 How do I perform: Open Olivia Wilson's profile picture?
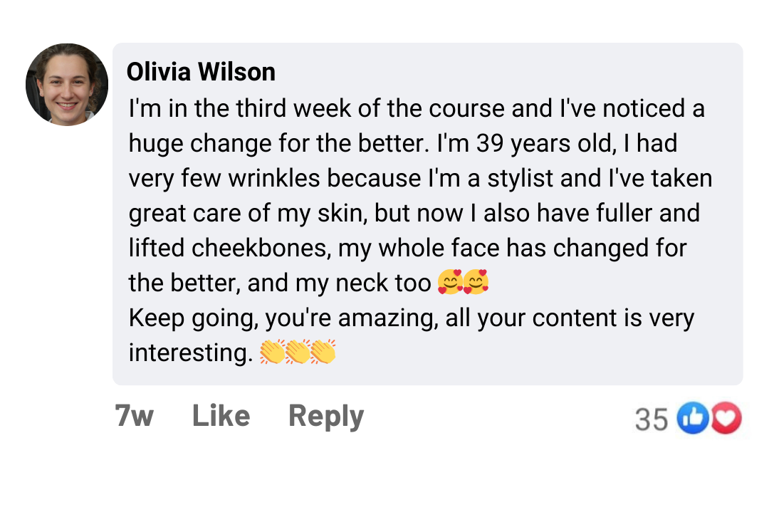pyautogui.click(x=67, y=85)
